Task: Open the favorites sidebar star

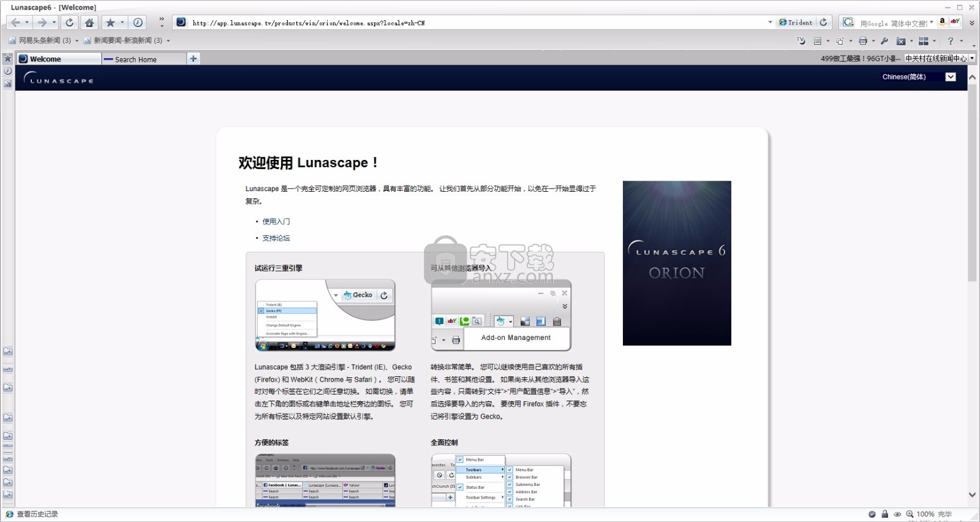Action: (8, 59)
